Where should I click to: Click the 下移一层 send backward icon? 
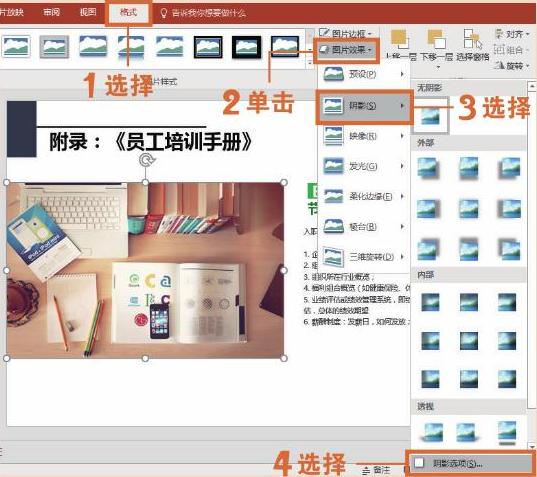tap(436, 39)
